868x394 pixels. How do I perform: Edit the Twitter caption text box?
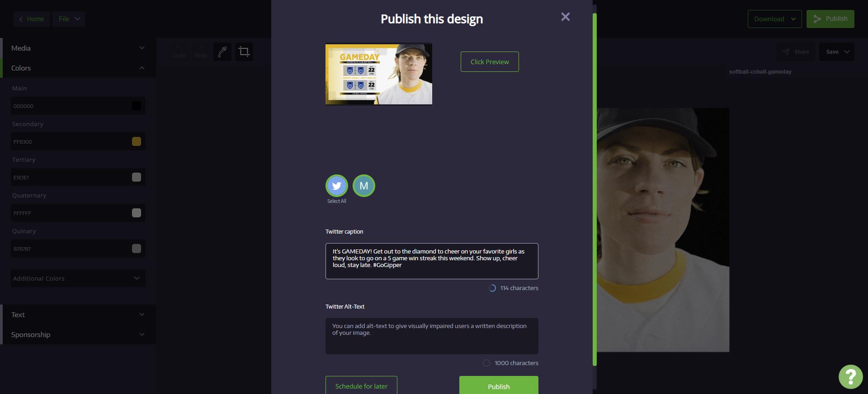tap(432, 261)
